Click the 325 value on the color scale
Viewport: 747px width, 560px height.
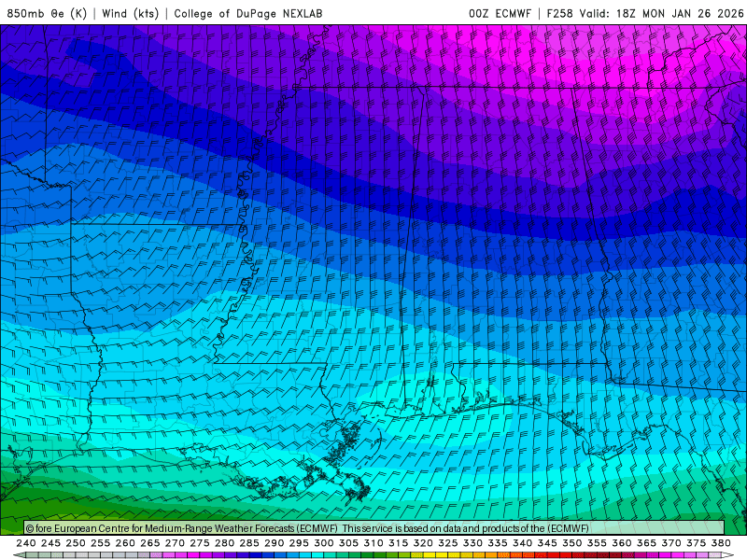448,543
